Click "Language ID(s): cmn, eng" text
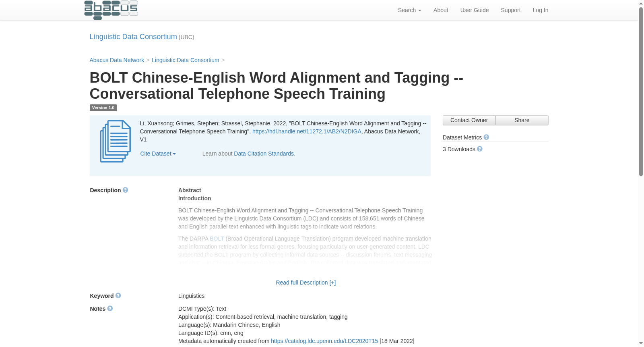The width and height of the screenshot is (644, 347). pyautogui.click(x=211, y=333)
